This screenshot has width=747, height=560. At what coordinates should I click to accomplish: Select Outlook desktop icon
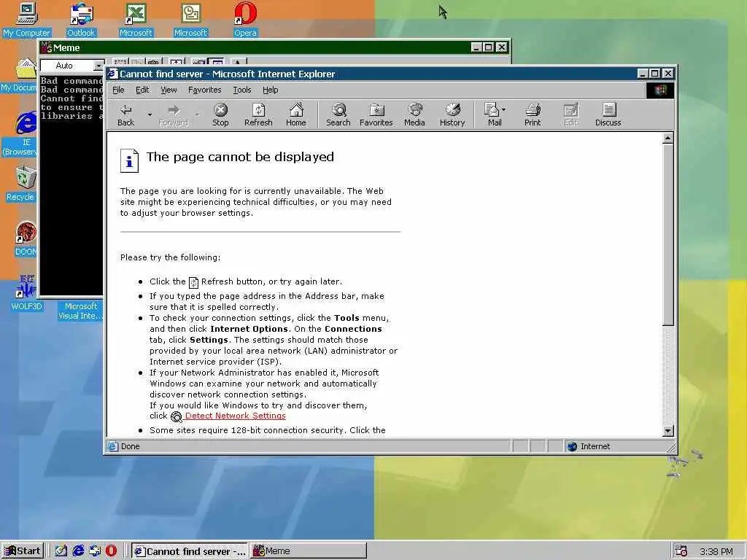81,20
